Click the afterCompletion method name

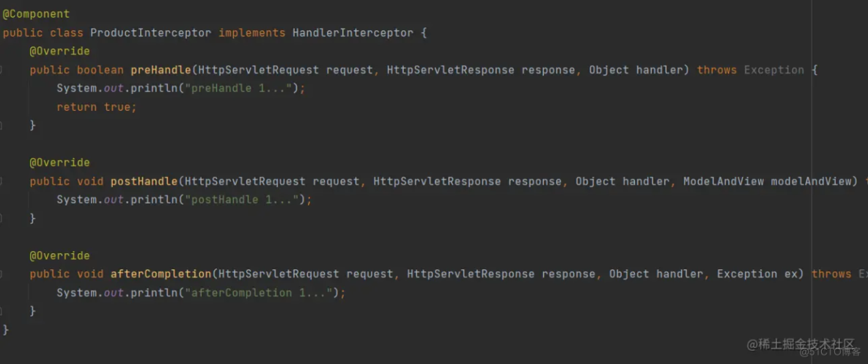(161, 274)
